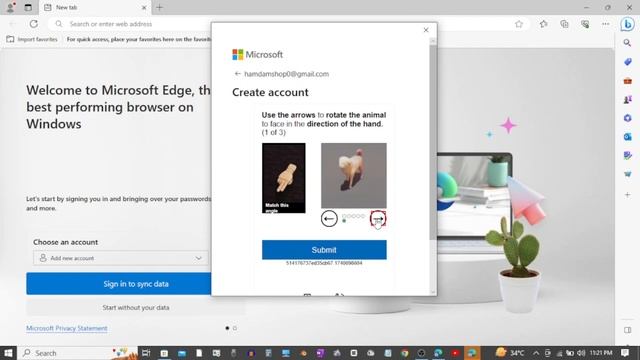Open the Settings and more ellipsis menu
Image resolution: width=640 pixels, height=360 pixels.
pos(605,24)
